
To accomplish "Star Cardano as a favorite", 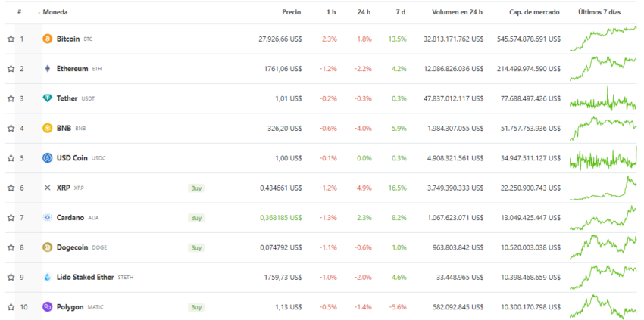I will [11, 218].
